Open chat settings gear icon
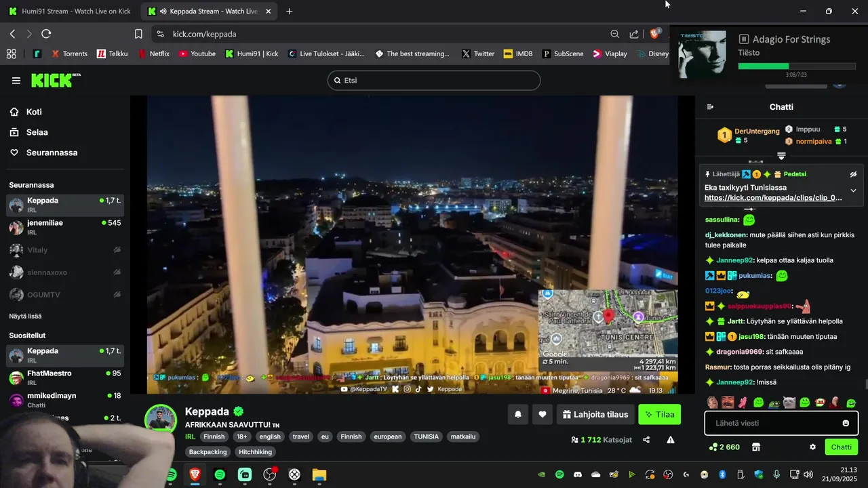 coord(812,447)
